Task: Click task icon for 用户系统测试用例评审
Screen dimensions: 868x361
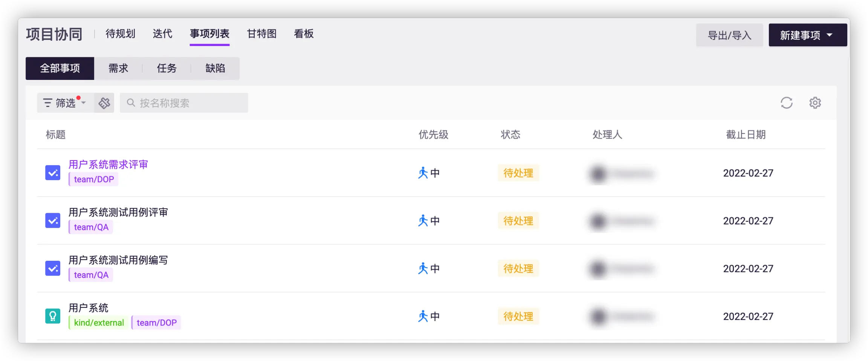Action: coord(53,221)
